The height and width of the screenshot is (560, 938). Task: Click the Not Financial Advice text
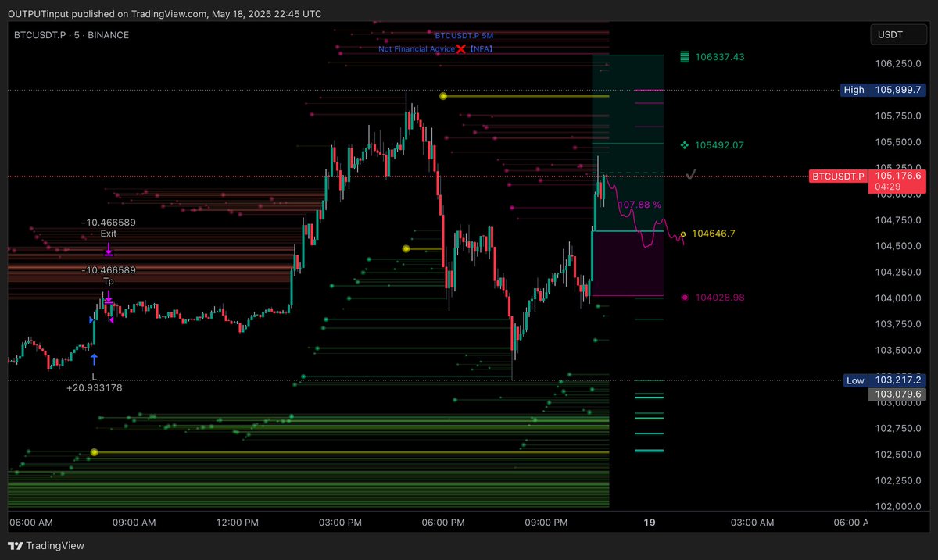tap(417, 49)
